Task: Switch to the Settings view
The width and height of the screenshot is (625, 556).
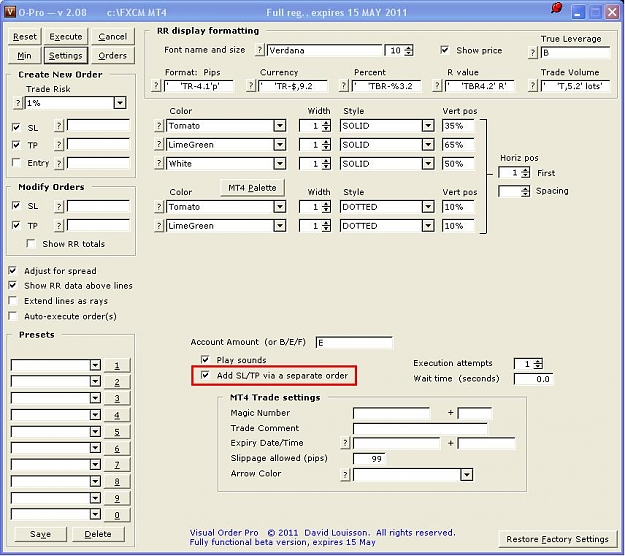Action: 65,55
